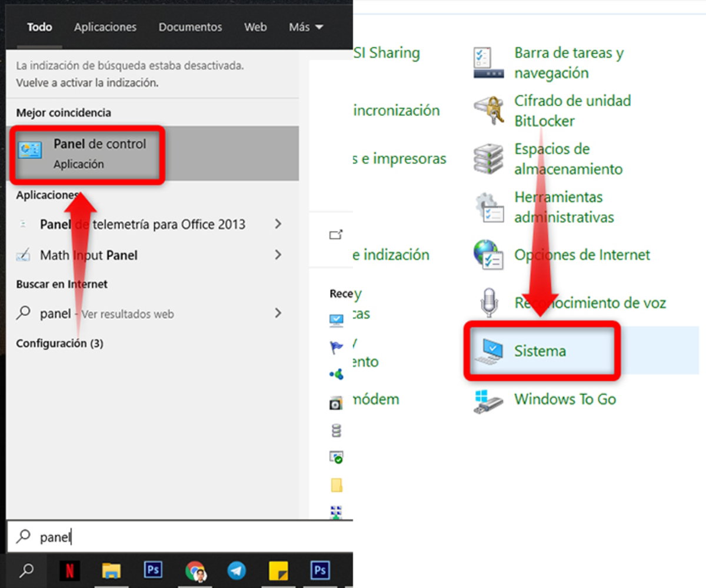The image size is (706, 588).
Task: Open Cifrado de unidad BitLocker
Action: point(572,111)
